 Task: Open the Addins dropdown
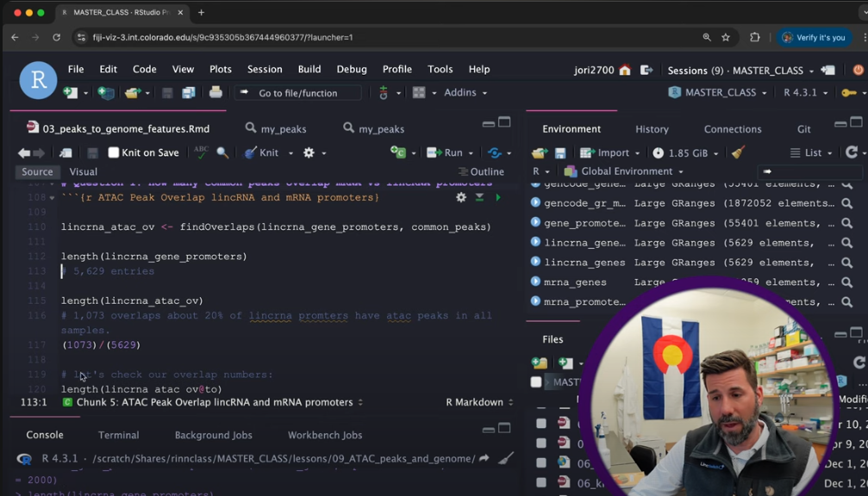pos(465,92)
